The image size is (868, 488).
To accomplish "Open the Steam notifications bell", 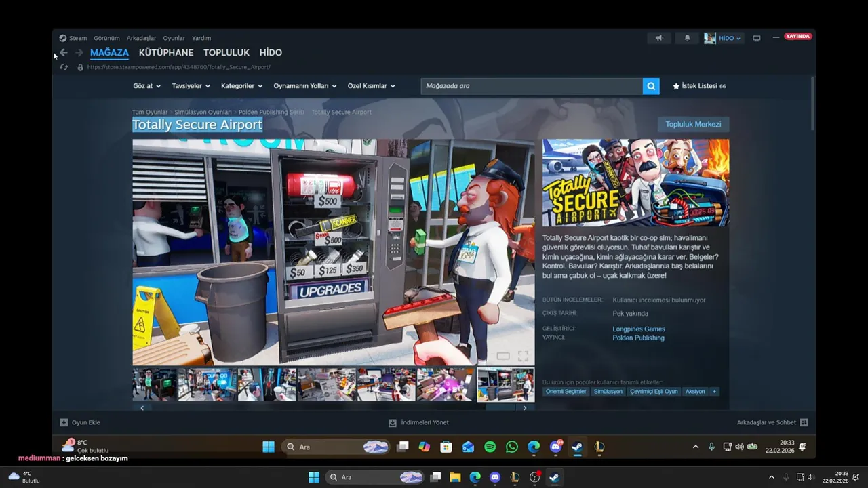I will tap(687, 38).
